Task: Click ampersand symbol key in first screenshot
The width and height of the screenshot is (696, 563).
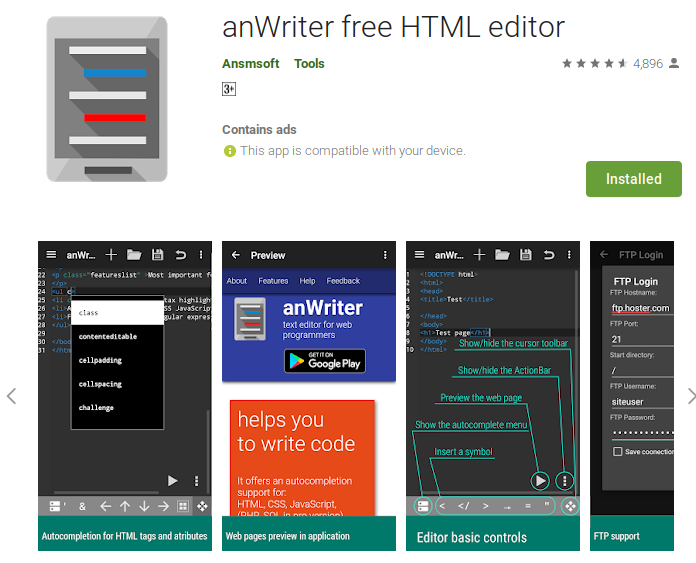Action: (82, 506)
